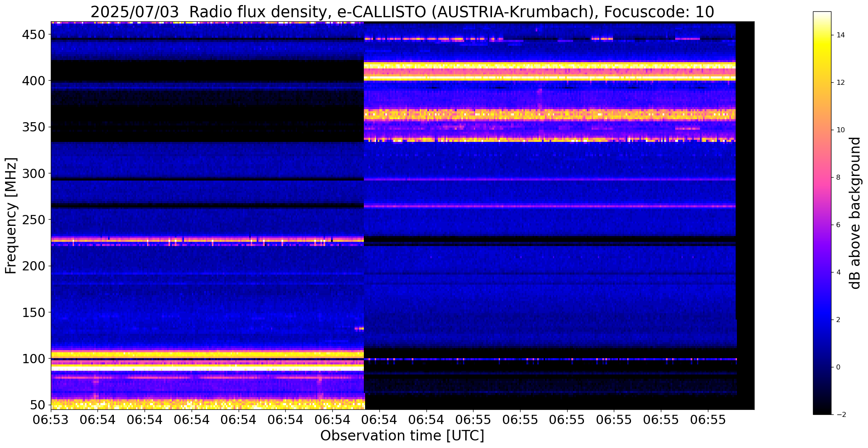Image resolution: width=868 pixels, height=448 pixels.
Task: Click the 100 tick on the frequency axis
Action: (33, 359)
